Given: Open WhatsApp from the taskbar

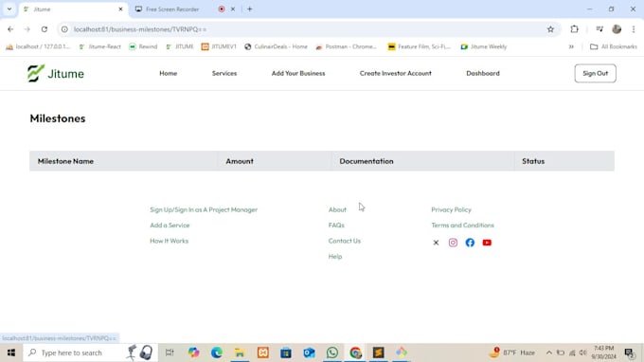Looking at the screenshot, I should (332, 353).
